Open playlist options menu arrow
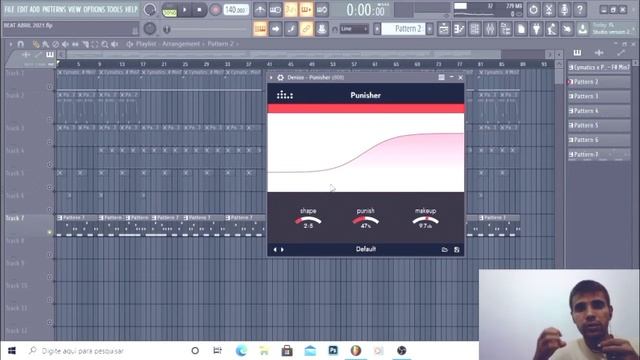This screenshot has width=640, height=360. [x=11, y=44]
